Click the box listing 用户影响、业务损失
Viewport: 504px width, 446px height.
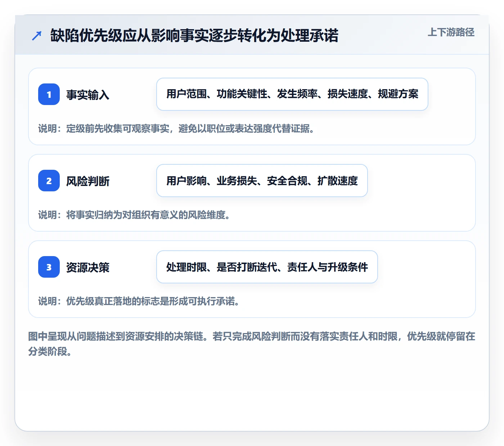click(x=262, y=181)
